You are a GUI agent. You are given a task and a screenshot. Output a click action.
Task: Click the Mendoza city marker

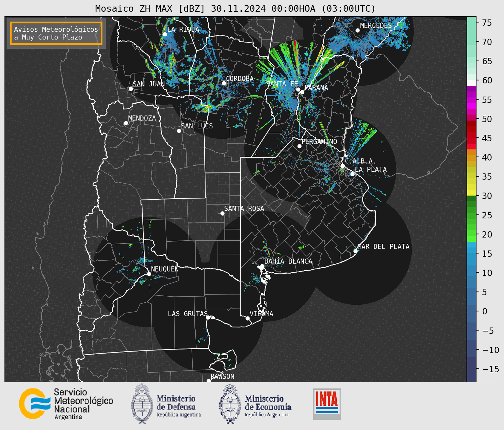click(x=126, y=123)
